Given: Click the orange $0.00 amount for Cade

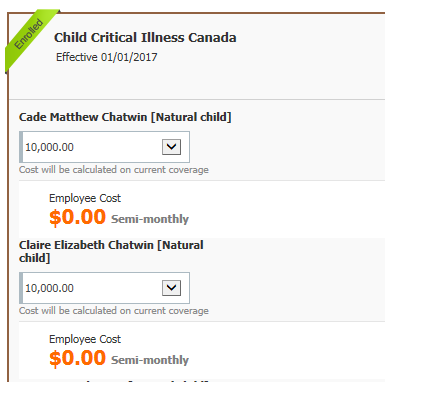Looking at the screenshot, I should (77, 217).
